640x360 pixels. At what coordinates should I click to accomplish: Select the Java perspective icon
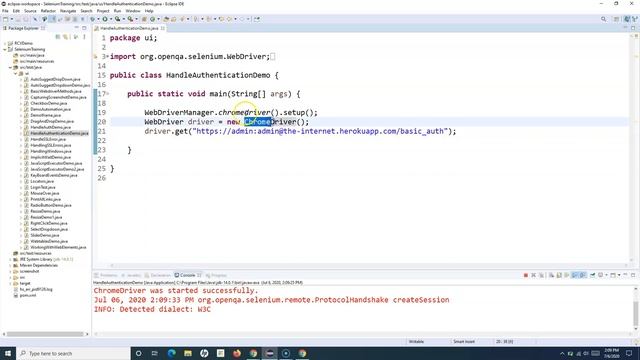(x=627, y=19)
